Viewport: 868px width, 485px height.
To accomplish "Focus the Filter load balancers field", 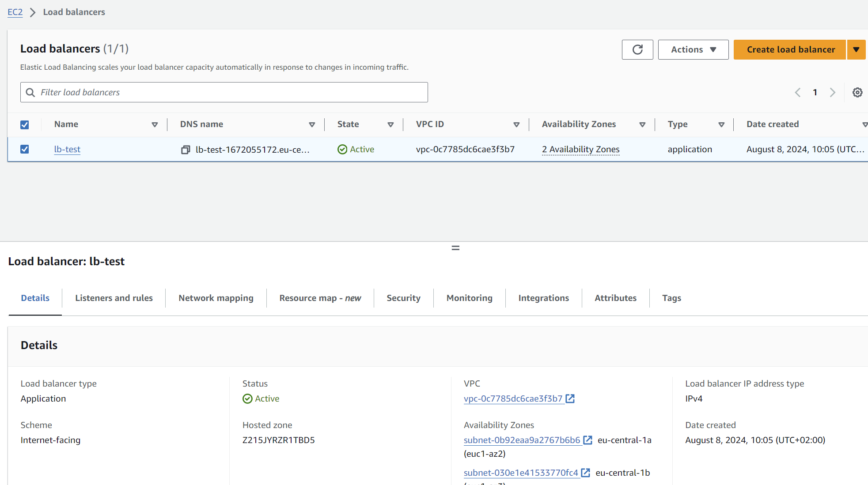I will pos(224,92).
